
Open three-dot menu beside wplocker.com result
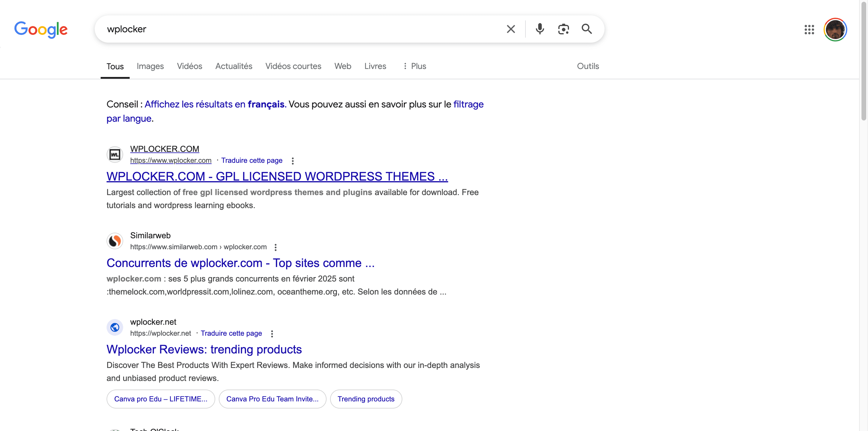tap(292, 161)
